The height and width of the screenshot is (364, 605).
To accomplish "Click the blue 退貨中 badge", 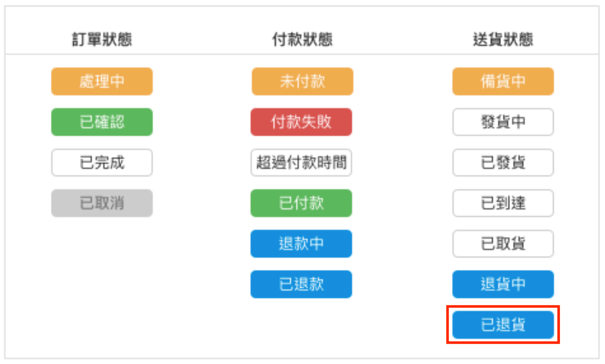I will 503,284.
